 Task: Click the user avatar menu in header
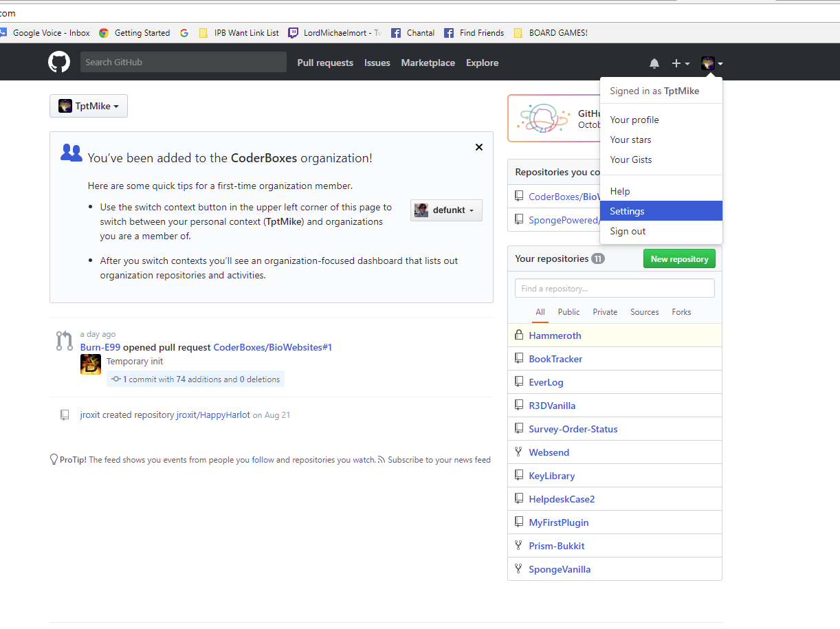(x=711, y=63)
